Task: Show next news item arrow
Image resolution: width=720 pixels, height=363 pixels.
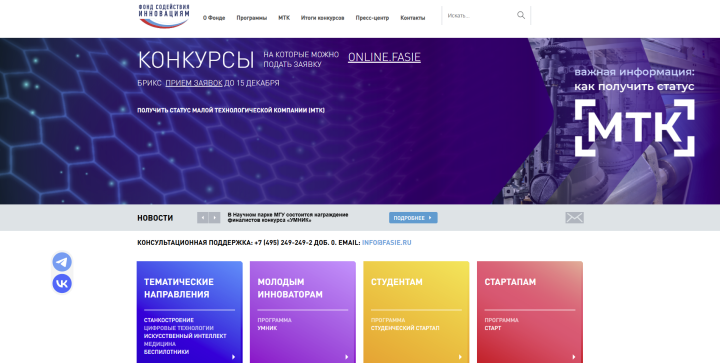Action: (214, 218)
